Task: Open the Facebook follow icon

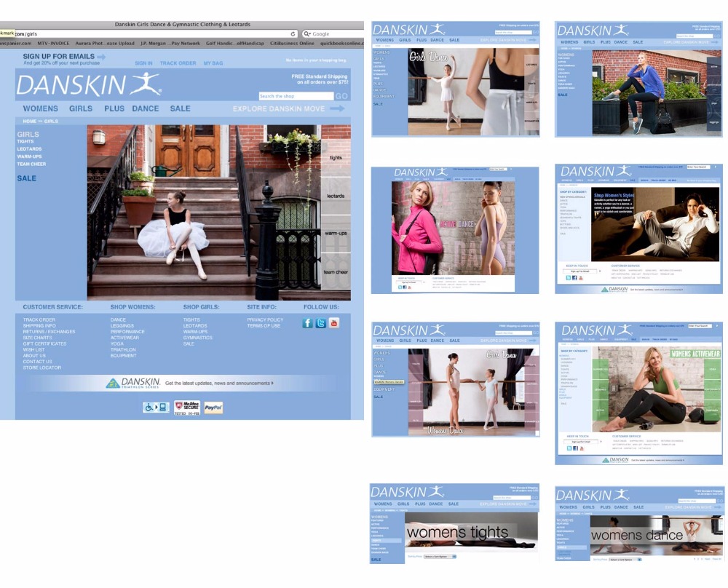Action: (307, 323)
